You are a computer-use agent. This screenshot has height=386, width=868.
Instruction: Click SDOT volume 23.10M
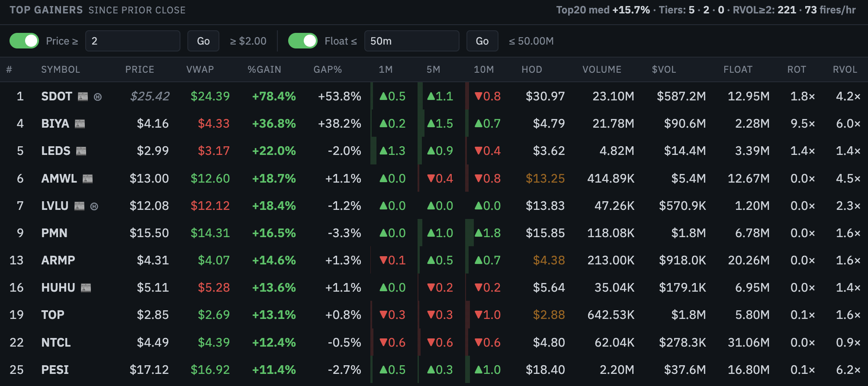coord(613,96)
